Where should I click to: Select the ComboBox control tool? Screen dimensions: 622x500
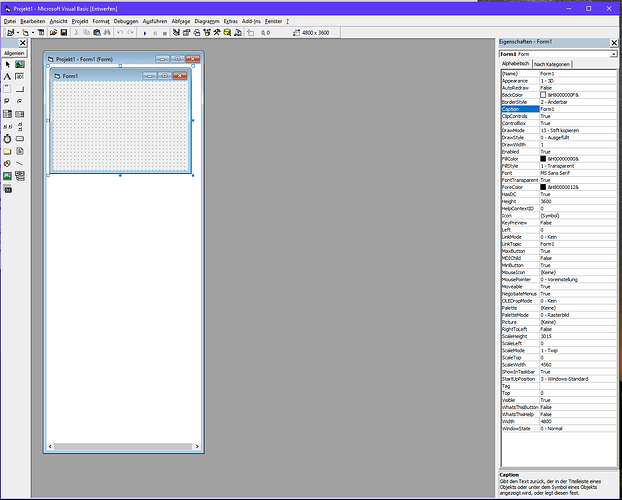(x=8, y=114)
